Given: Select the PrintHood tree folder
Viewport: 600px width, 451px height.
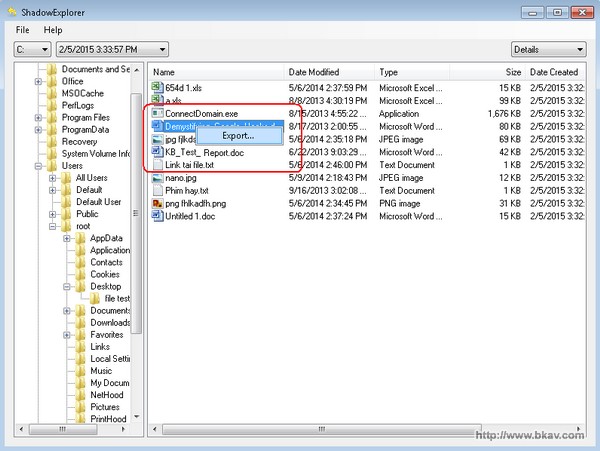Looking at the screenshot, I should (108, 419).
